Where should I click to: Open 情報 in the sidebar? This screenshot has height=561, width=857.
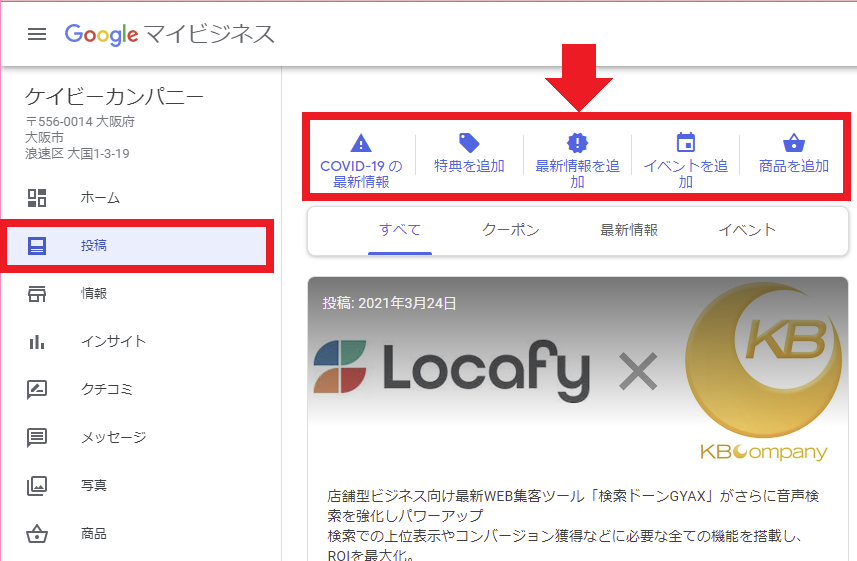click(94, 294)
